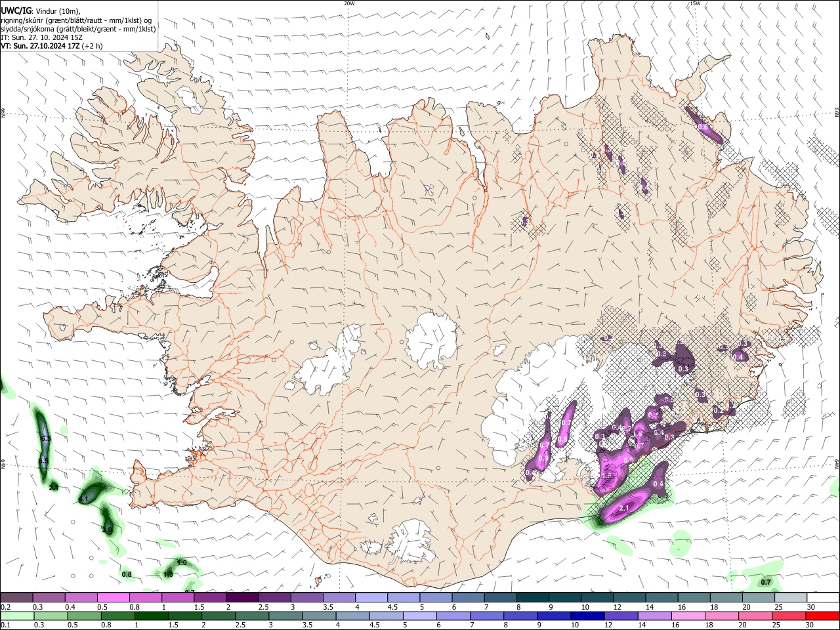Choose the deep blue lower swatch between 10 and 12
This screenshot has height=630, width=840.
click(588, 616)
